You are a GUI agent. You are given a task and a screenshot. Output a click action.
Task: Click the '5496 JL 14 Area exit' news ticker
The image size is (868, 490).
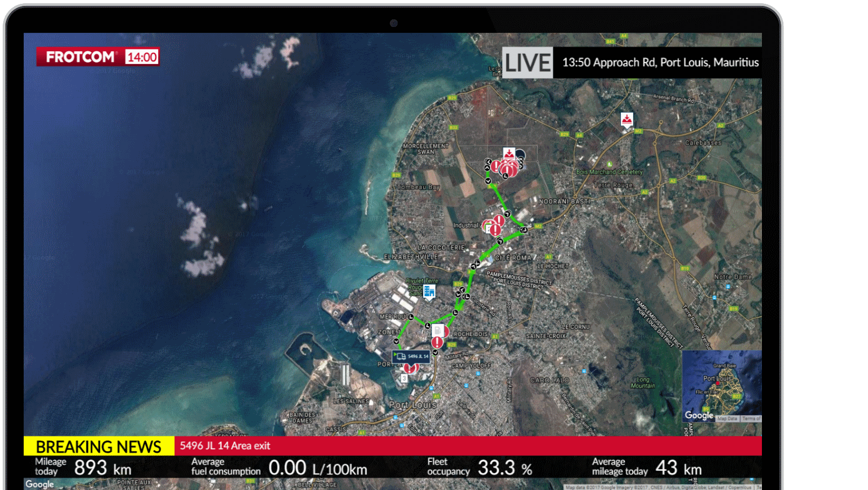225,446
